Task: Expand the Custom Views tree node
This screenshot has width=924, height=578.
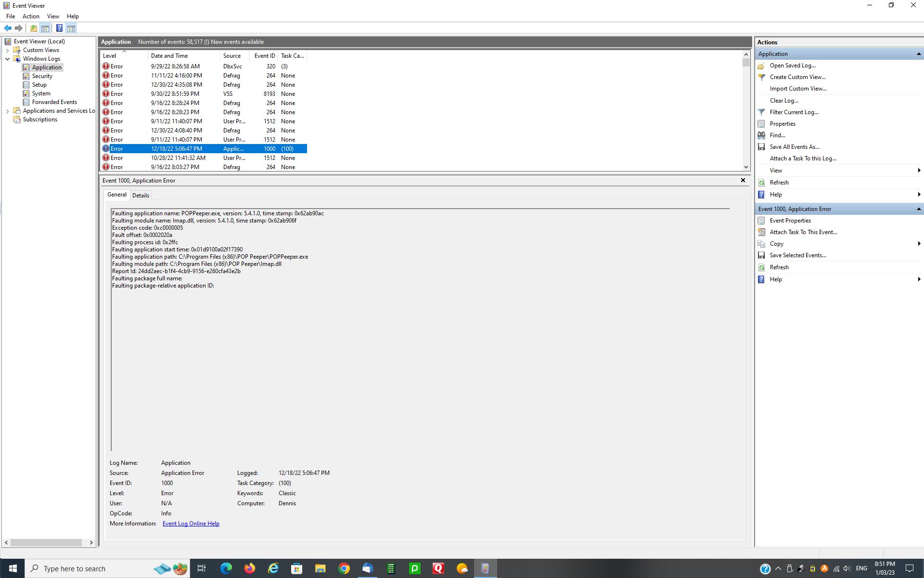Action: 8,50
